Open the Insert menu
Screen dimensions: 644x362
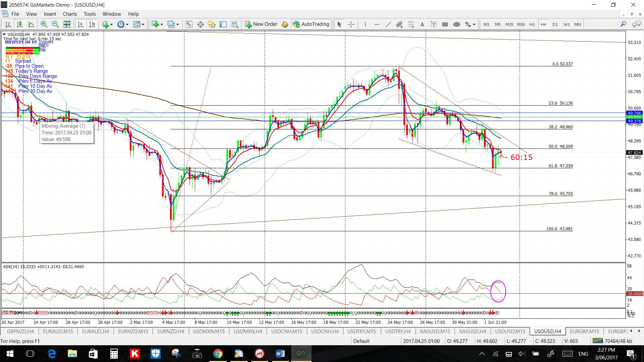[x=50, y=14]
